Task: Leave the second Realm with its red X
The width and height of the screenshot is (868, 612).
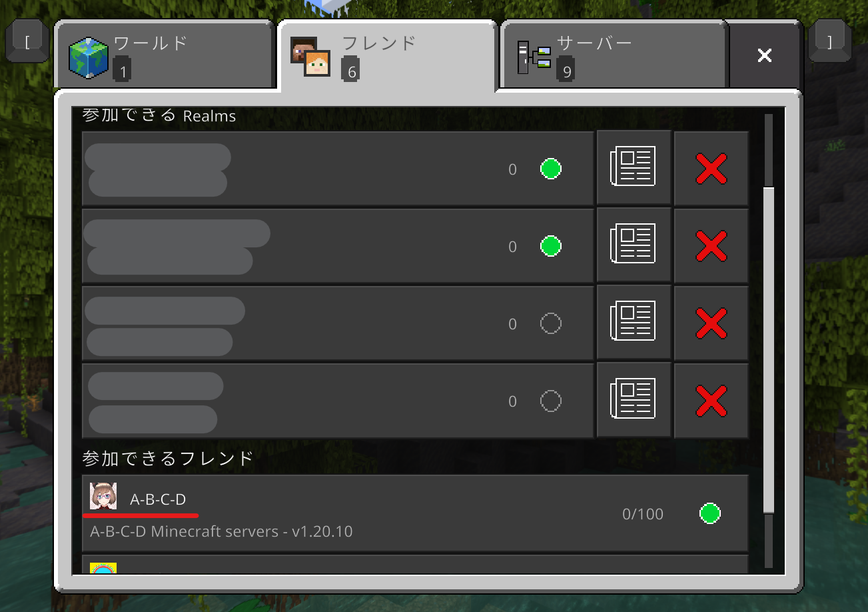Action: tap(711, 245)
